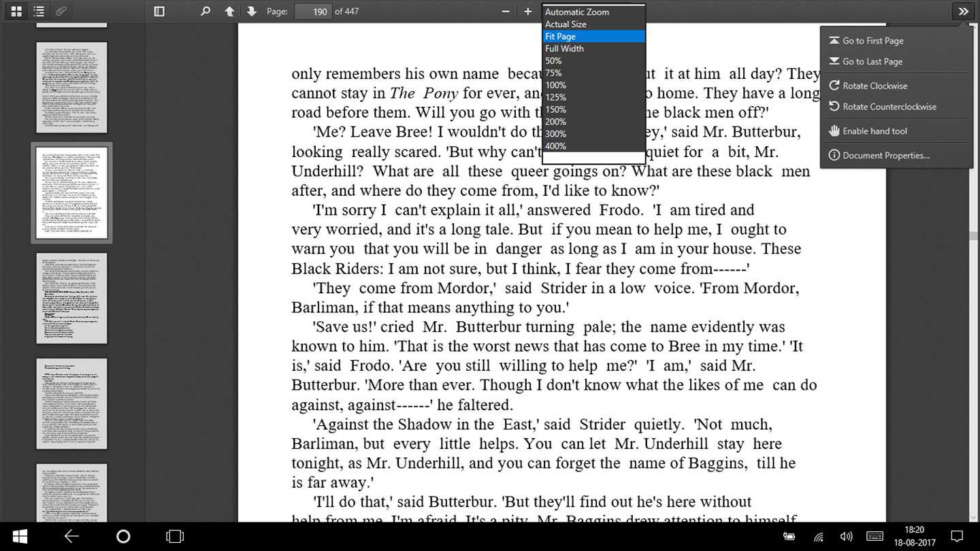Set zoom to 125%
The height and width of the screenshot is (551, 980).
(593, 98)
